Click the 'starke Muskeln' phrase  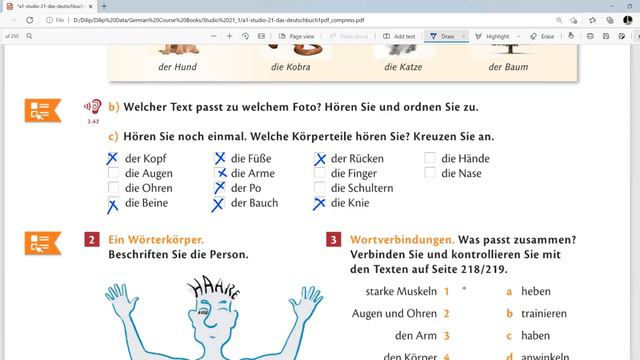coord(401,291)
